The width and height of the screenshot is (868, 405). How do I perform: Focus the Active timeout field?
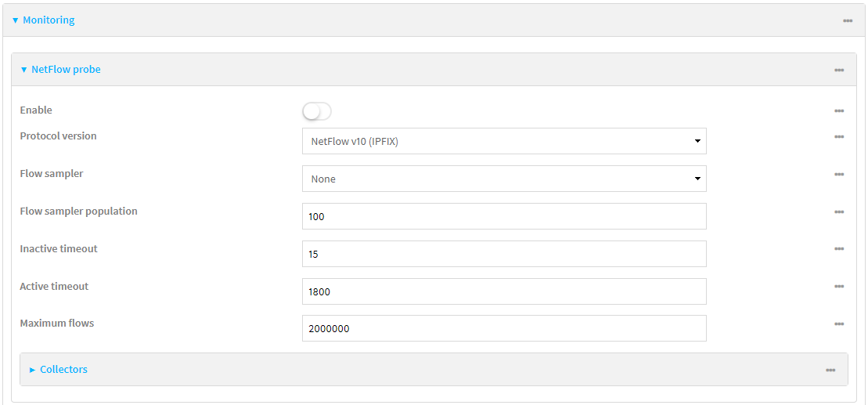click(x=503, y=291)
